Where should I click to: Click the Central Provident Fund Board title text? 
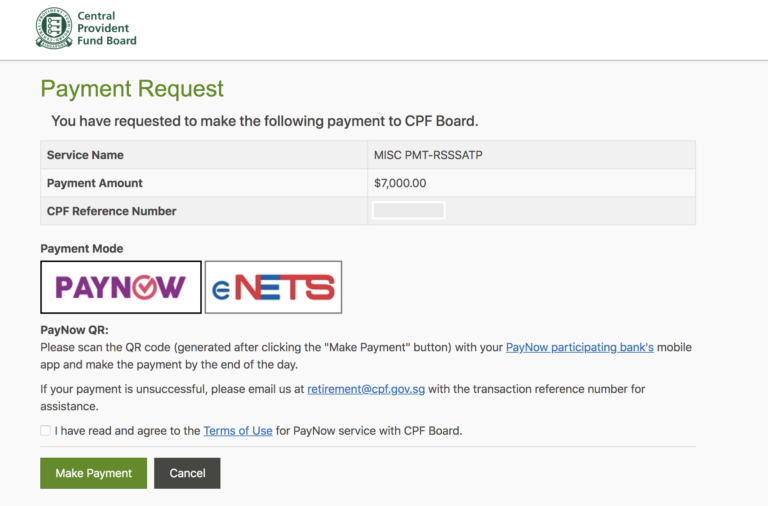[x=107, y=28]
